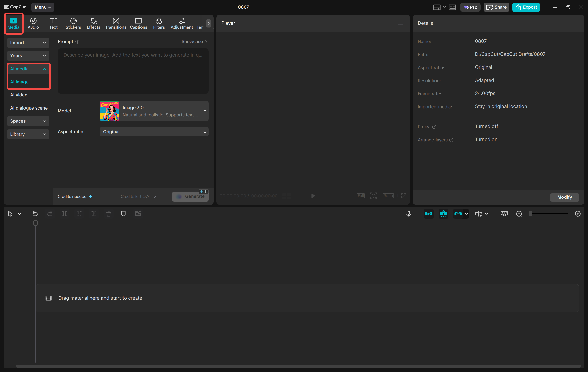Open the Showcase link above the prompt
Image resolution: width=588 pixels, height=372 pixels.
tap(194, 41)
